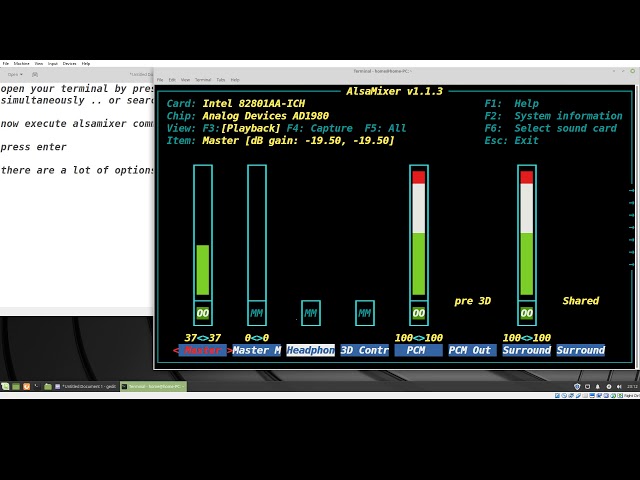Image resolution: width=640 pixels, height=480 pixels.
Task: Open the Linux Mint start menu icon
Action: (5, 387)
